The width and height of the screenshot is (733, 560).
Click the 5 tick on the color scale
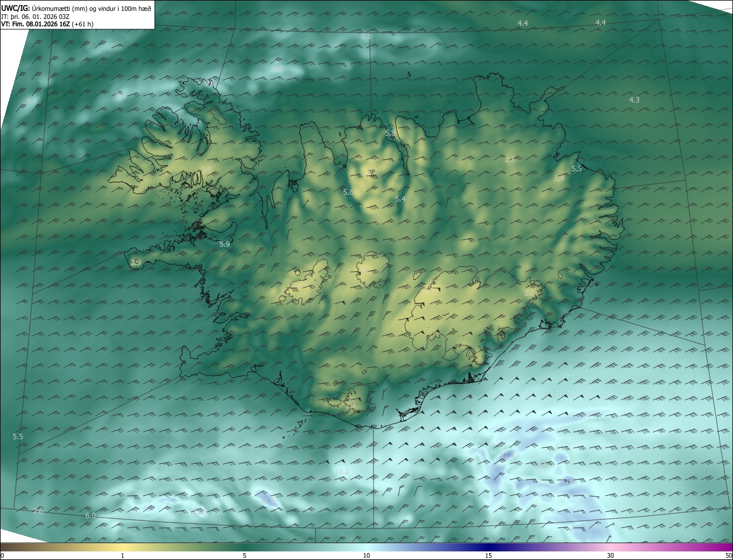[245, 555]
